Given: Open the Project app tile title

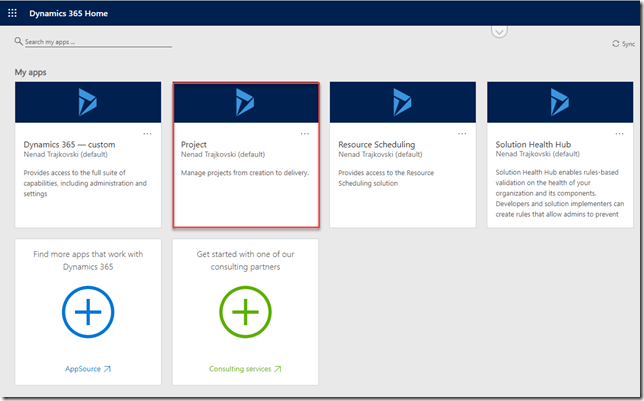Looking at the screenshot, I should click(195, 145).
